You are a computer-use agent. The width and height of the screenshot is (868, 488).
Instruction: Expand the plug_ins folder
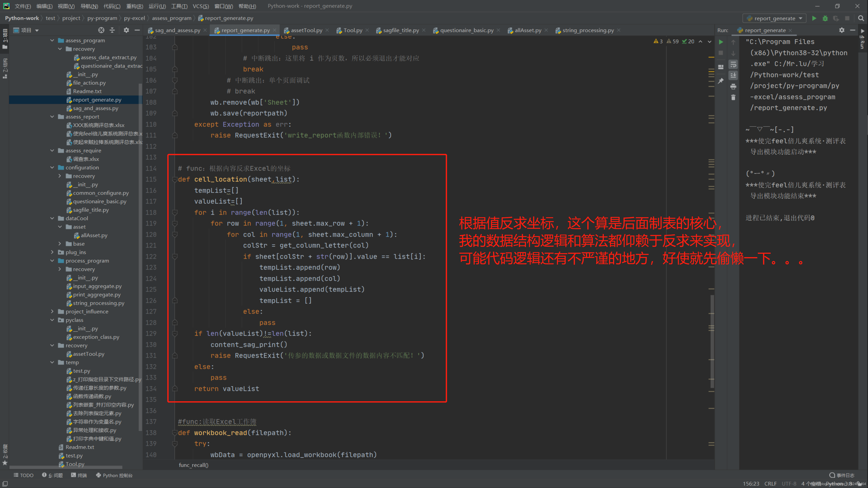[x=52, y=252]
